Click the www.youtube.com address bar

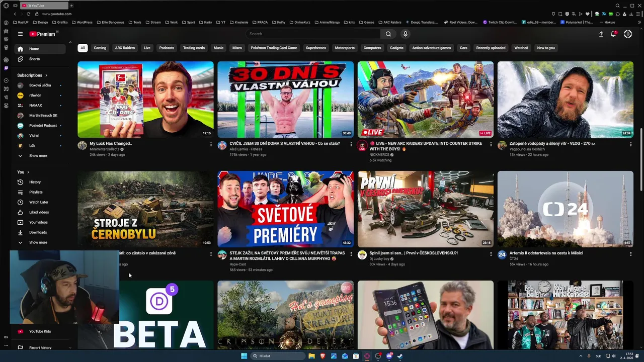point(57,14)
